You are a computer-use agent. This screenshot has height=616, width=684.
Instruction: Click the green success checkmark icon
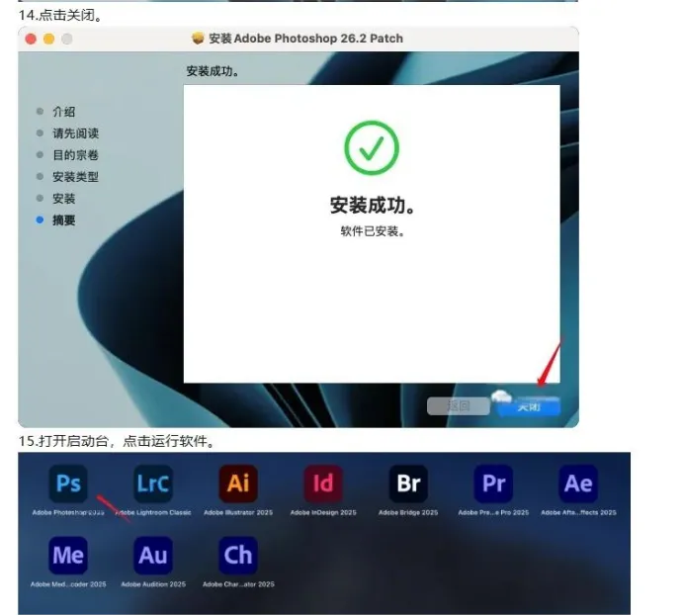(372, 148)
